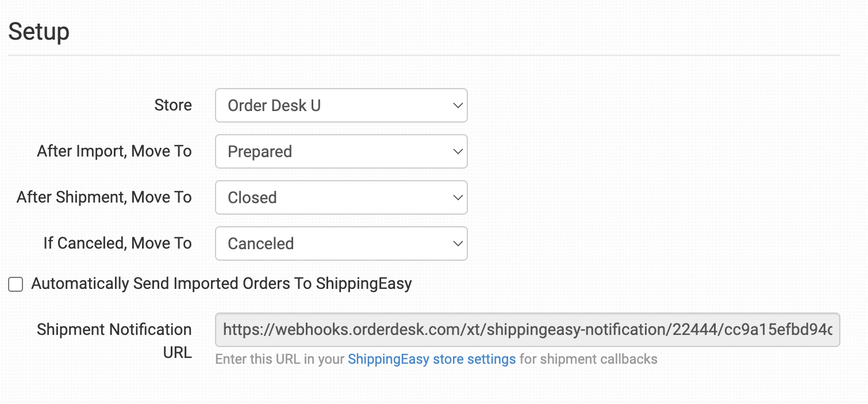Click the Store field label
This screenshot has width=868, height=404.
coord(173,105)
